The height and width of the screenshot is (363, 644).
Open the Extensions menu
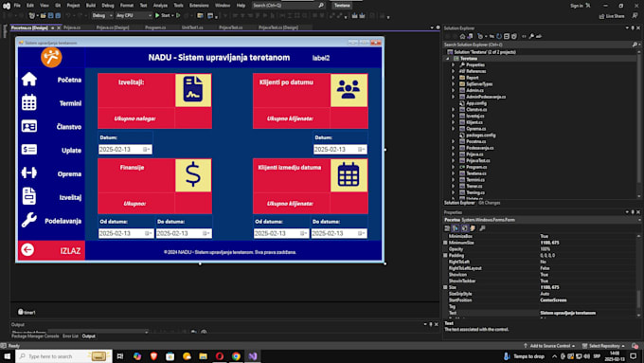(199, 6)
